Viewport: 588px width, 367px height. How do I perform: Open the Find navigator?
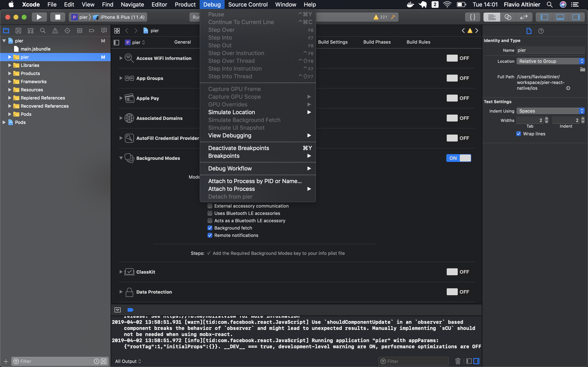pyautogui.click(x=43, y=31)
